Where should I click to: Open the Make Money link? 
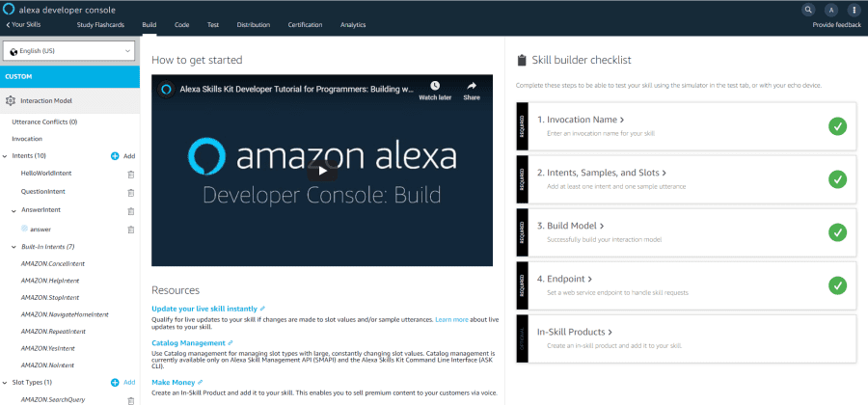174,382
